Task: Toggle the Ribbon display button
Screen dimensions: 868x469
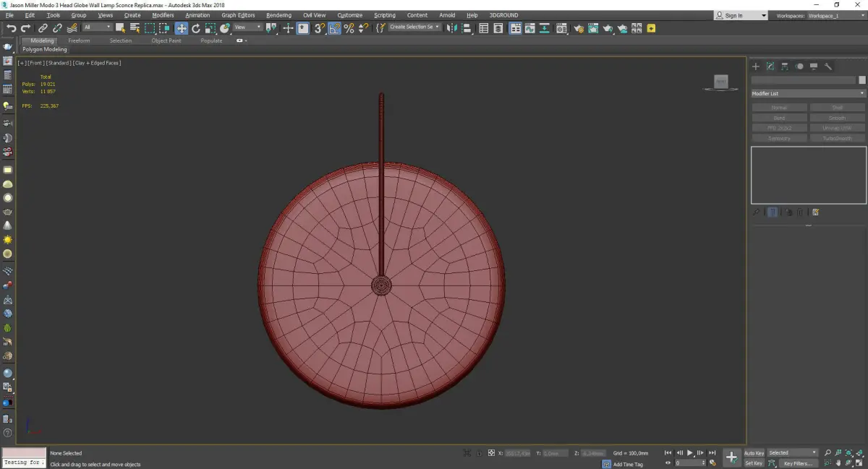Action: tap(516, 28)
